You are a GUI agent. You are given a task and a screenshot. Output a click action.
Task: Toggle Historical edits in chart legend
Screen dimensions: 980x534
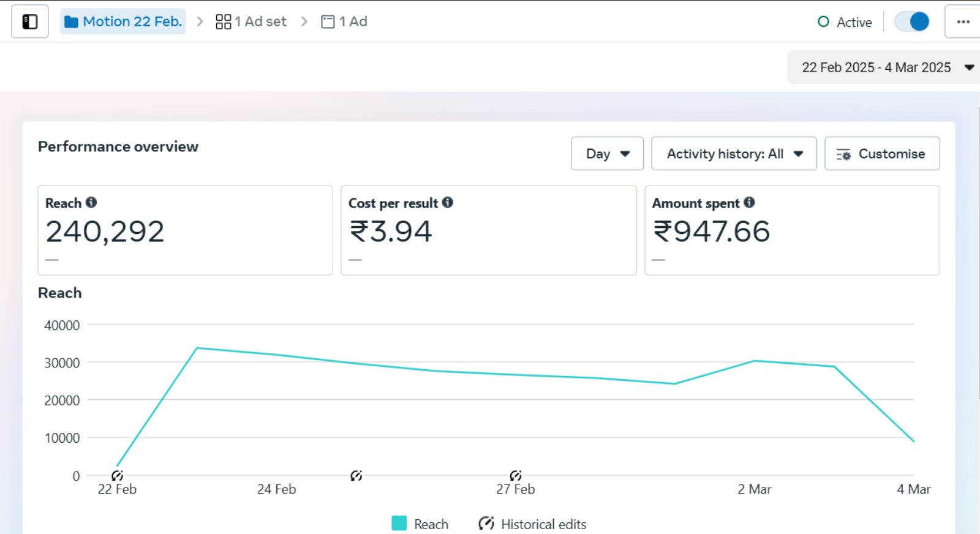(x=532, y=524)
